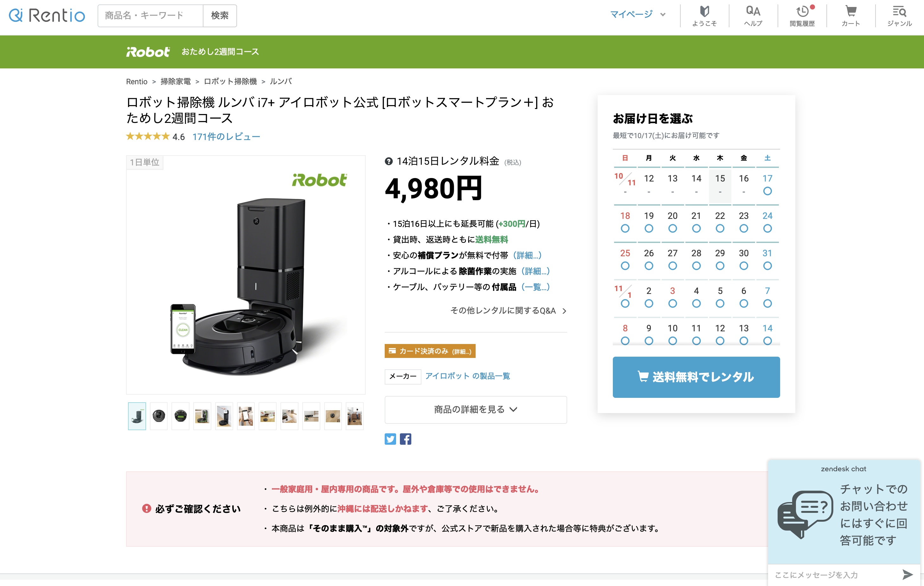The image size is (924, 586).
Task: Click the QA ヘルプ help icon
Action: 753,16
